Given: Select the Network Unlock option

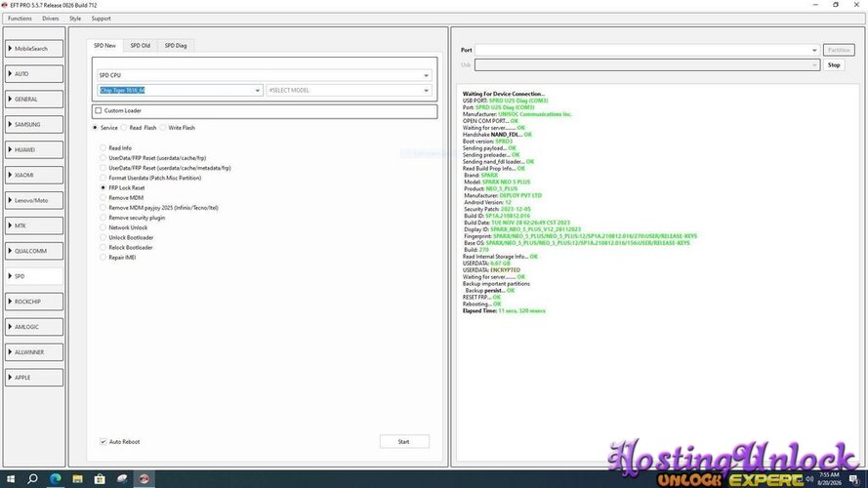Looking at the screenshot, I should pos(103,228).
